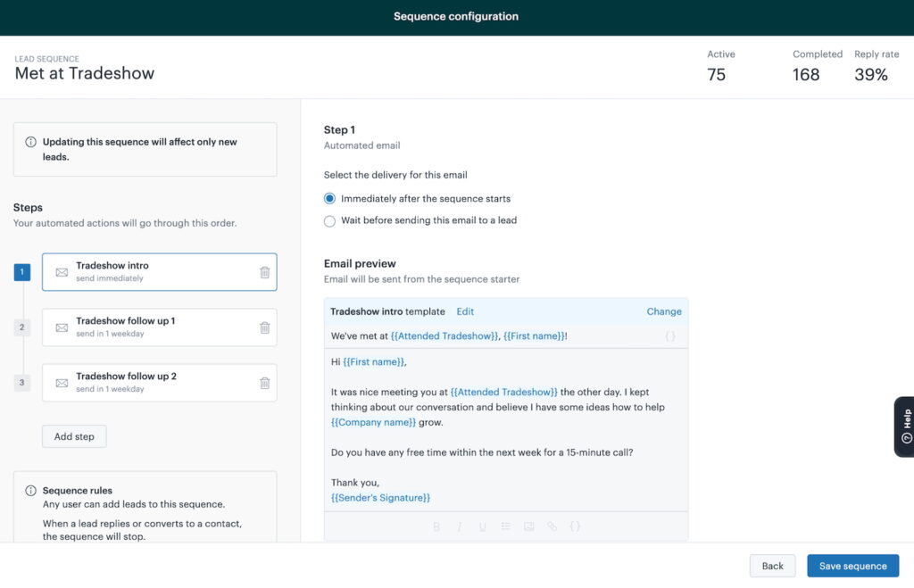
Task: Click the {{First name}} tag in greeting
Action: 374,362
